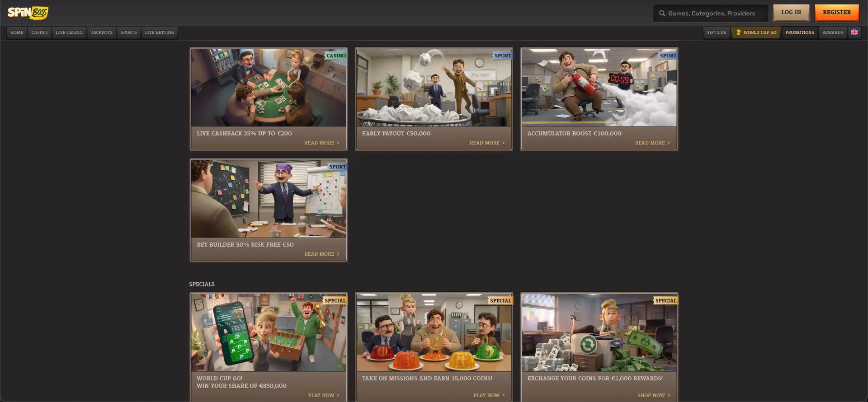Click the search magnifier icon
The image size is (868, 402).
662,14
